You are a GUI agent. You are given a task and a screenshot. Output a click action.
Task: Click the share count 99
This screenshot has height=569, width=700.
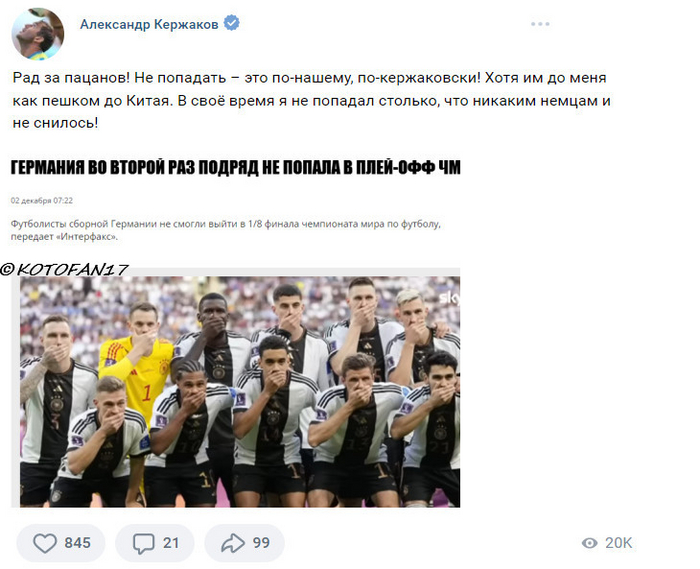tap(261, 543)
